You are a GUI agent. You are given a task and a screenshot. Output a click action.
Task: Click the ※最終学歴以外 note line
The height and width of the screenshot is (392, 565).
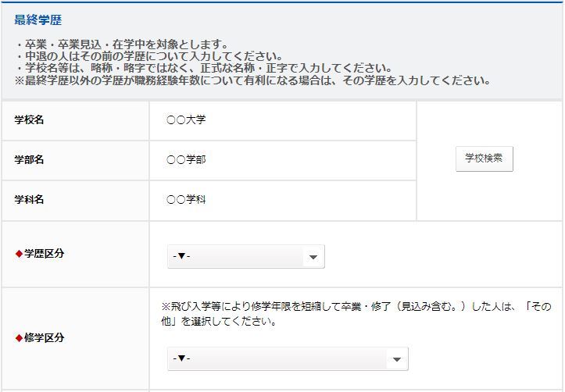click(x=252, y=80)
